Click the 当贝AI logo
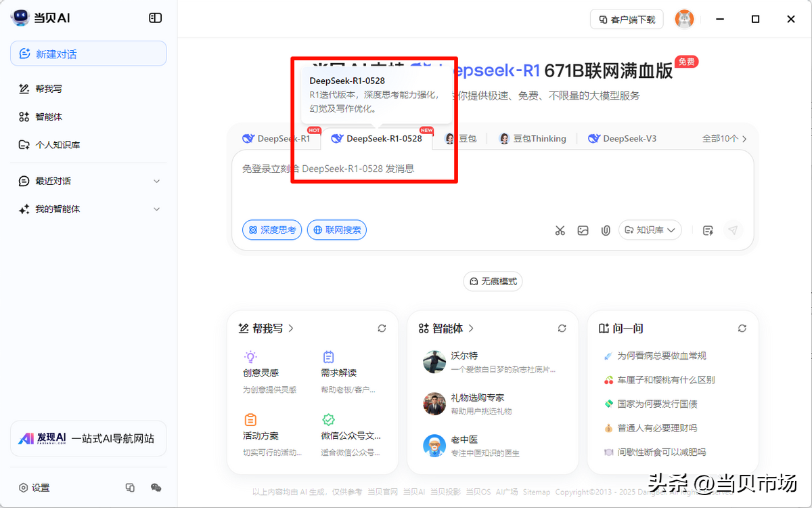 [x=40, y=18]
